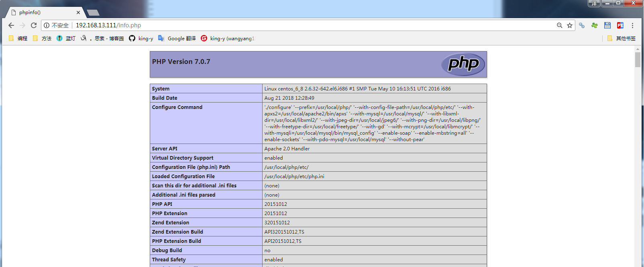The width and height of the screenshot is (644, 267).
Task: Click Scan this dir for additional .ini files
Action: (x=194, y=185)
